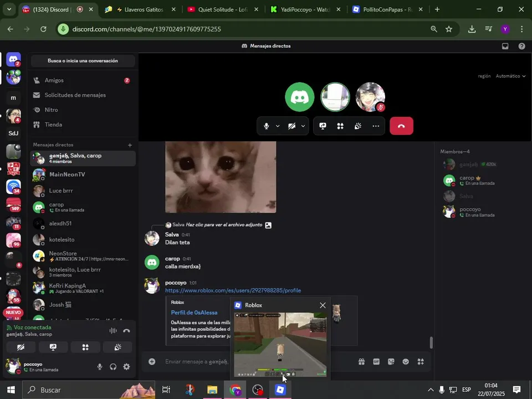Select poccoyo in the members list
Screen dimensions: 532x399
click(x=483, y=212)
